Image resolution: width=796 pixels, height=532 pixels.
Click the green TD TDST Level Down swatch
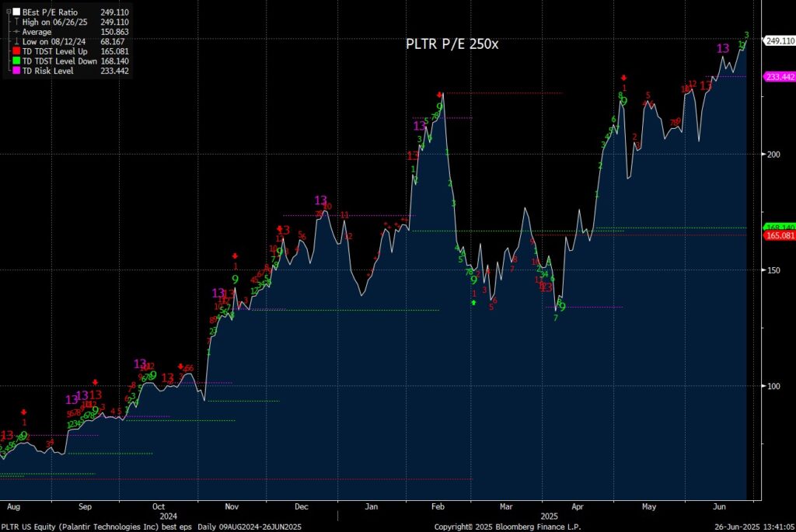click(x=17, y=61)
